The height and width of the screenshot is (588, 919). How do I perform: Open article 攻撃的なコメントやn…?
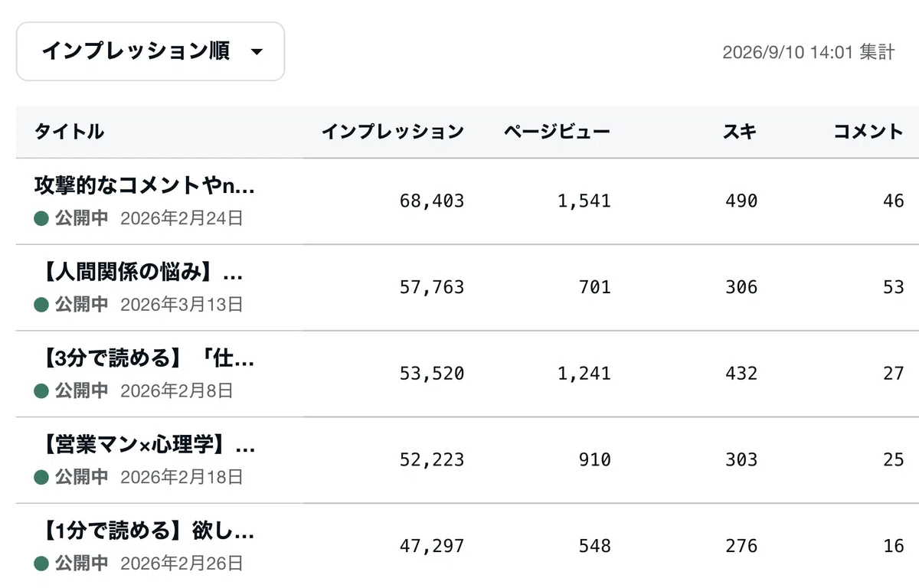coord(145,186)
